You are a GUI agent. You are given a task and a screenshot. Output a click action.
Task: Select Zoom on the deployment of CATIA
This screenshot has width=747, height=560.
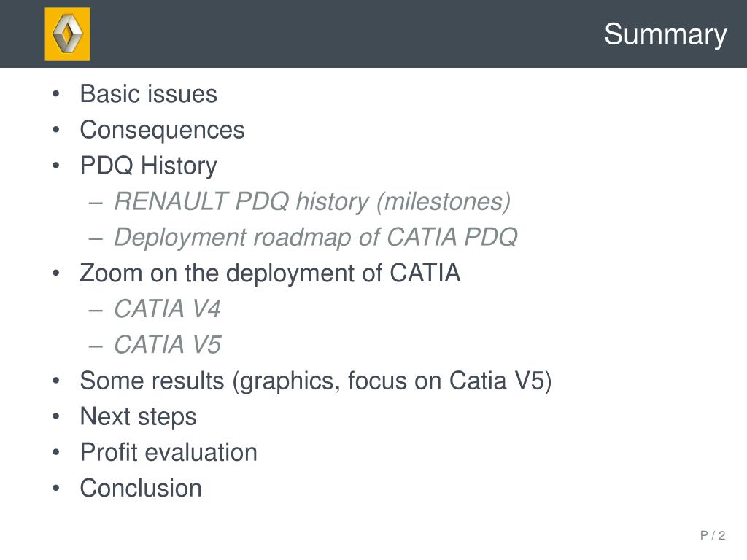[270, 273]
